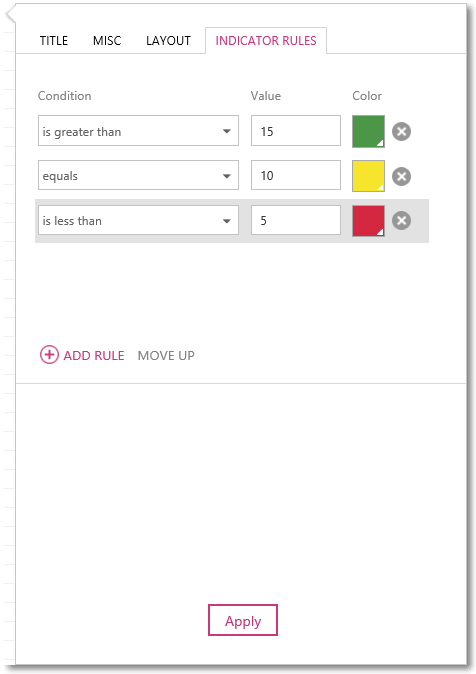Click MOVE UP to reorder the rule

(x=166, y=355)
